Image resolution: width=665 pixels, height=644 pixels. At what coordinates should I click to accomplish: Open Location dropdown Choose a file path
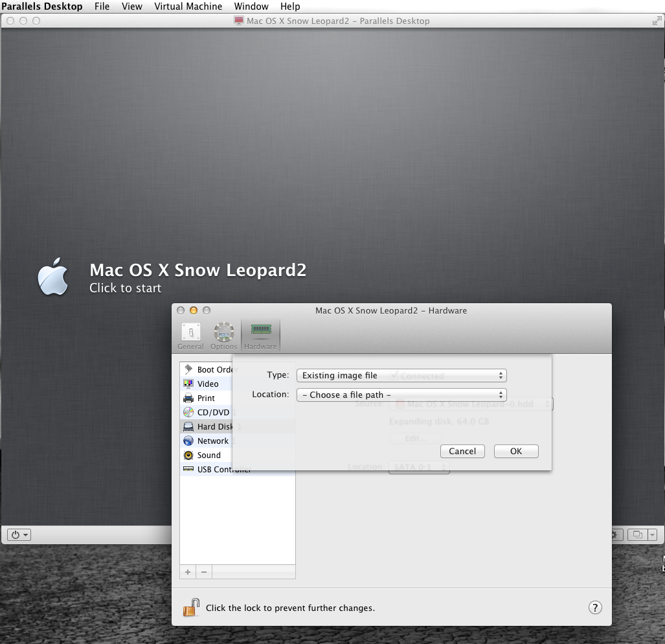(x=401, y=395)
